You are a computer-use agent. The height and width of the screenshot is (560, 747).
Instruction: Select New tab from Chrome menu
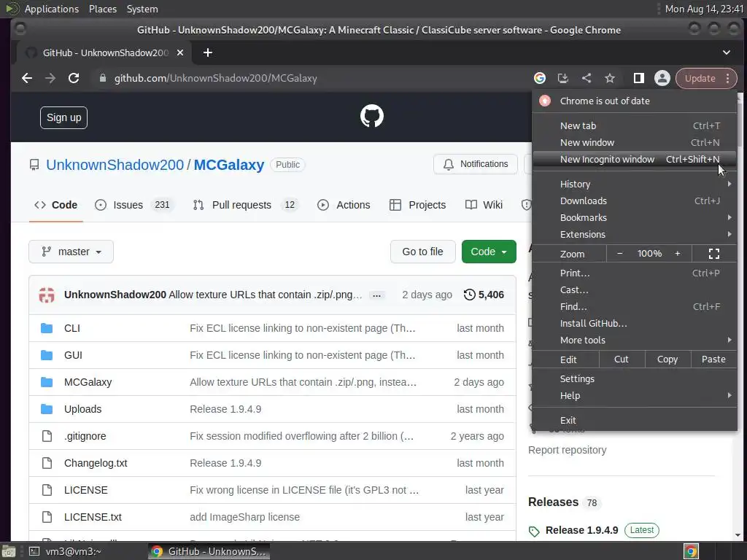tap(634, 125)
